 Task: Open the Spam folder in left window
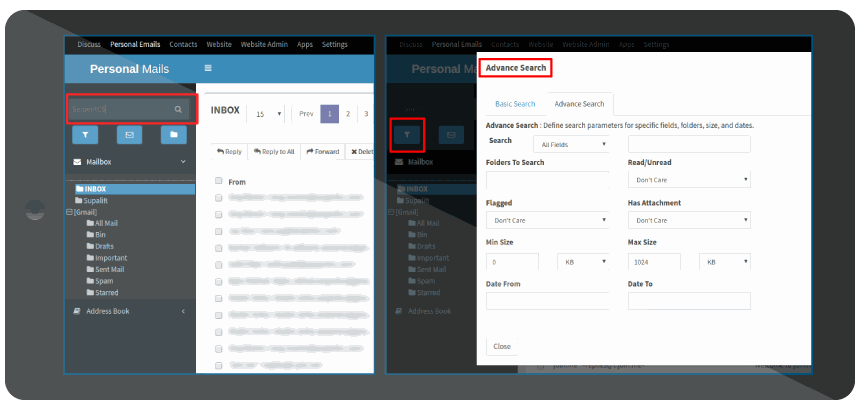[99, 281]
